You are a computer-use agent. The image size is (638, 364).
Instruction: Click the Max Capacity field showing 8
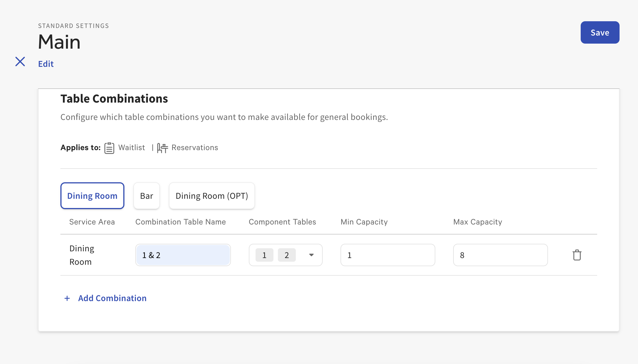(500, 255)
